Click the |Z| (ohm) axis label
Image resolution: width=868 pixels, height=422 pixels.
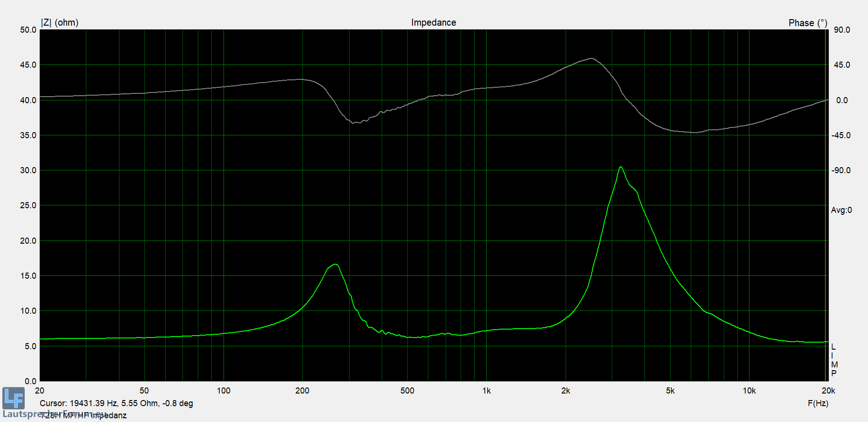tap(60, 22)
